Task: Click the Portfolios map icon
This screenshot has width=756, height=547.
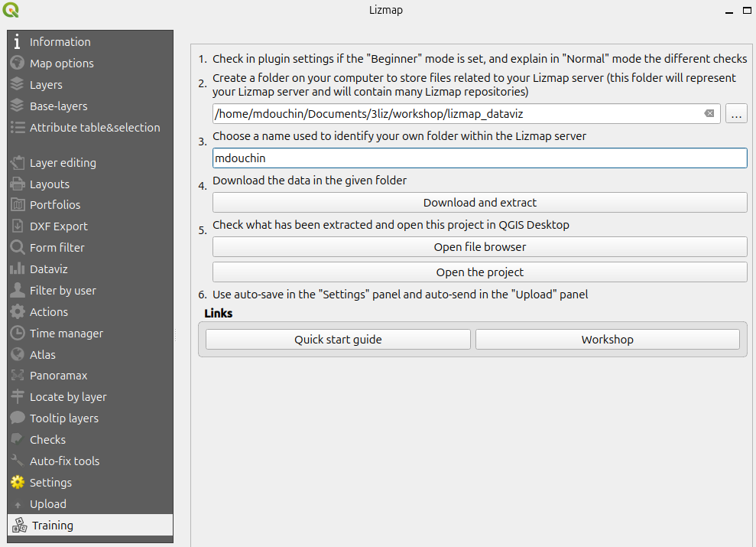Action: (x=18, y=204)
